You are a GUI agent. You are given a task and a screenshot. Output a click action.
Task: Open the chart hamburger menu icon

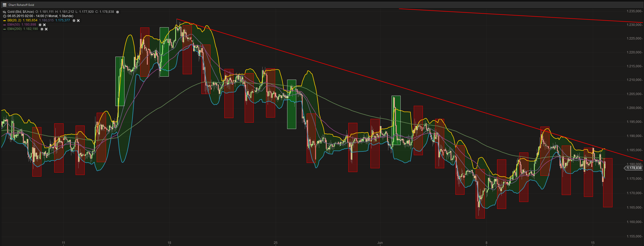pos(4,5)
